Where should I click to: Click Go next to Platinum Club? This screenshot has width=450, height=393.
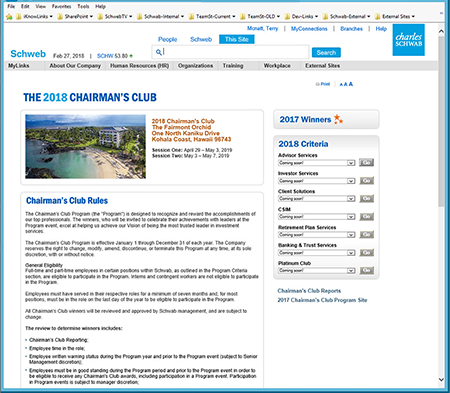(366, 270)
